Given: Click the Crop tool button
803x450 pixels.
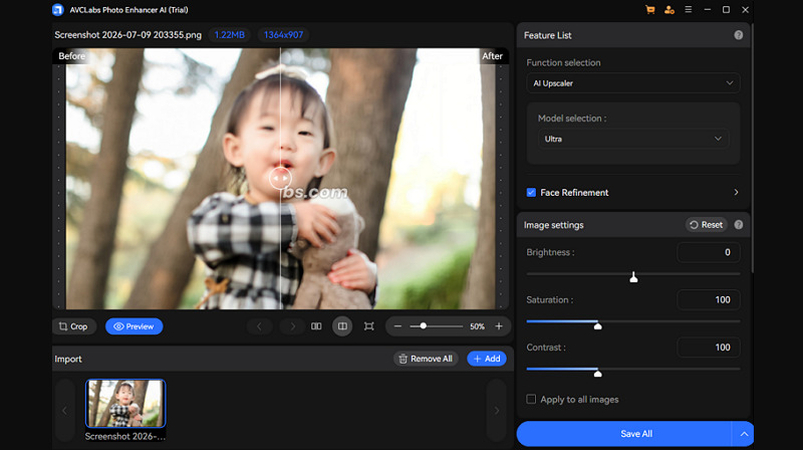Looking at the screenshot, I should coord(74,326).
